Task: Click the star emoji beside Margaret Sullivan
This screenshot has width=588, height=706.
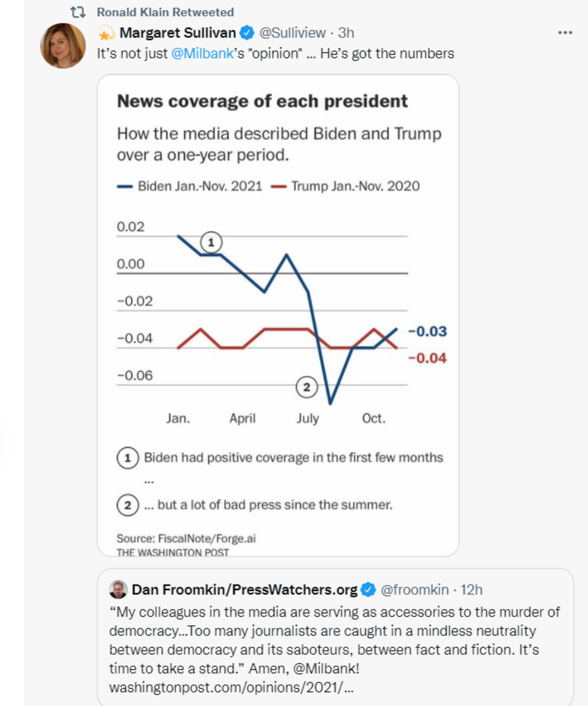Action: pos(107,33)
